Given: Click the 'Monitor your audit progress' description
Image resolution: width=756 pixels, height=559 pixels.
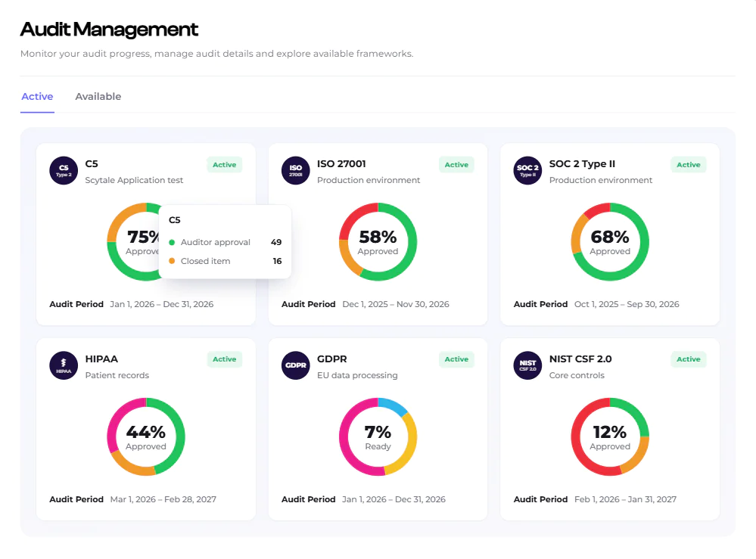Looking at the screenshot, I should click(x=216, y=54).
